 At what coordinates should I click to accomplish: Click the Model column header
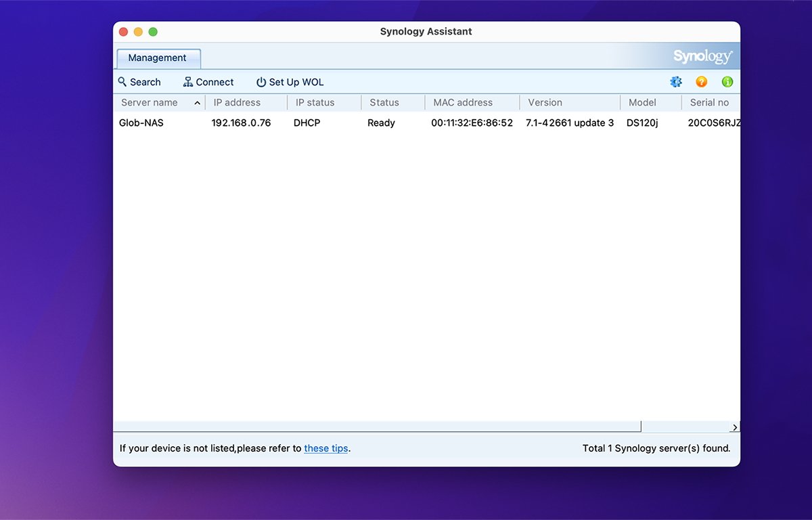pos(642,103)
